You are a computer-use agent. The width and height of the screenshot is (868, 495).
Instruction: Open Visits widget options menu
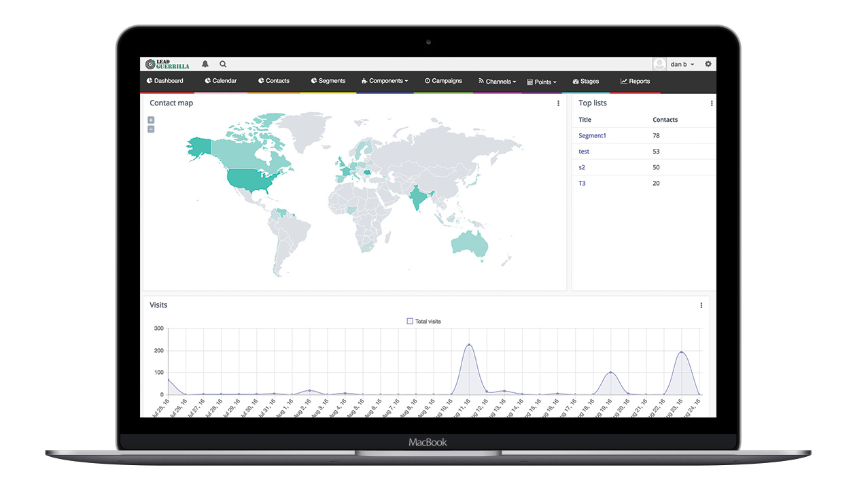701,305
